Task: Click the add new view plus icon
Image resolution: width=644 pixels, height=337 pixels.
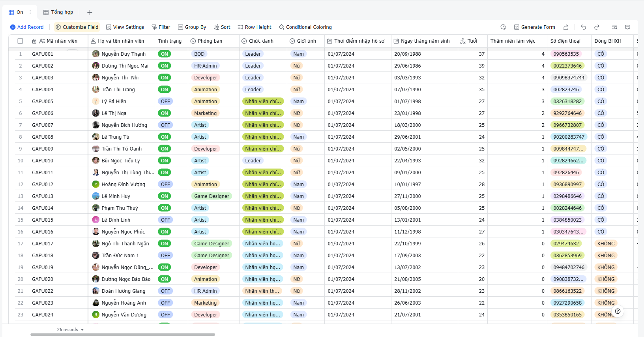Action: (x=90, y=12)
